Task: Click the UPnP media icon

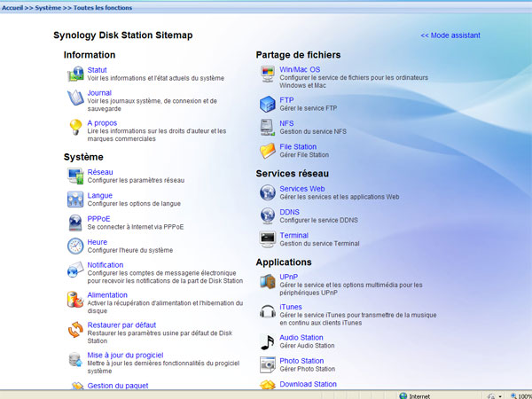Action: coord(268,281)
